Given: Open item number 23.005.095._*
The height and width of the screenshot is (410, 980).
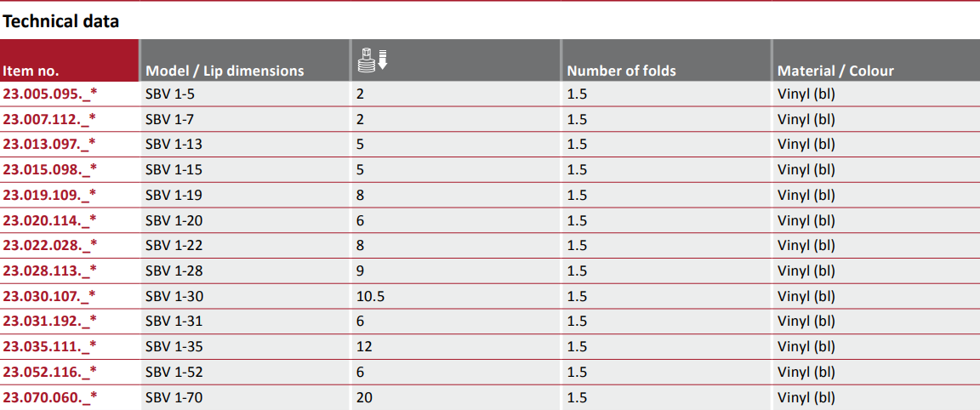Looking at the screenshot, I should (x=50, y=94).
